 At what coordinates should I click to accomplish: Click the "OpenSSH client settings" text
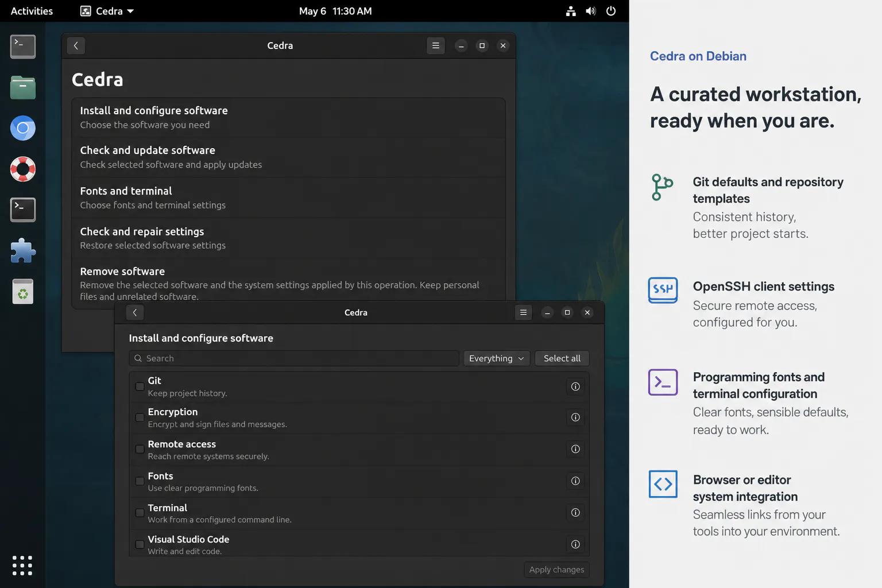pos(764,287)
